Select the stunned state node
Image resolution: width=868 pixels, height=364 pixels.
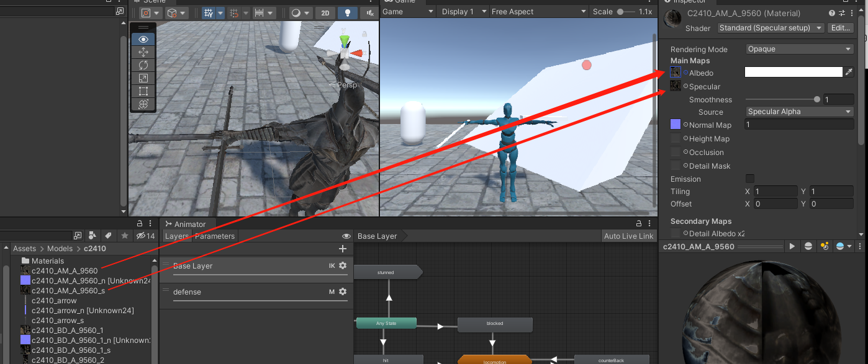[388, 272]
